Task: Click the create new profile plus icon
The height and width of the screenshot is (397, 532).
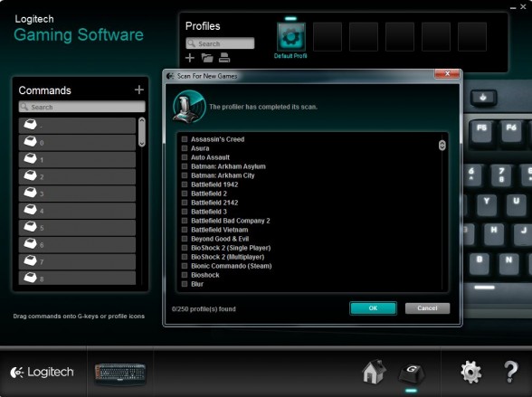Action: [x=190, y=58]
